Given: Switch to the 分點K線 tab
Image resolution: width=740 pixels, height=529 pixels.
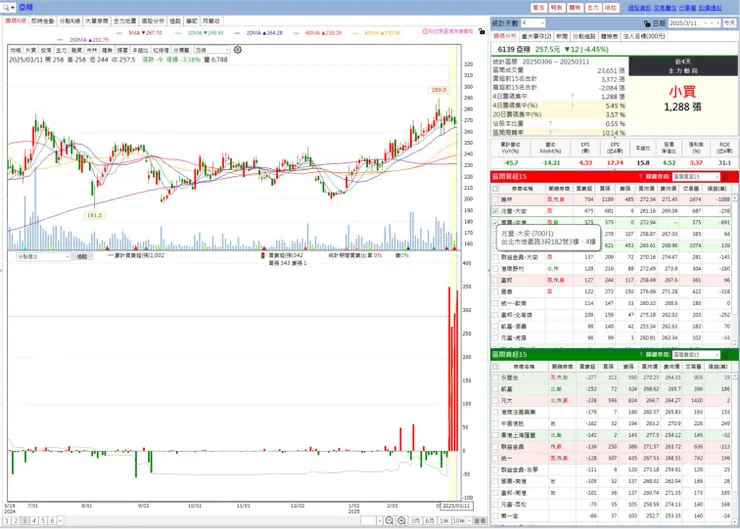Looking at the screenshot, I should [x=70, y=21].
